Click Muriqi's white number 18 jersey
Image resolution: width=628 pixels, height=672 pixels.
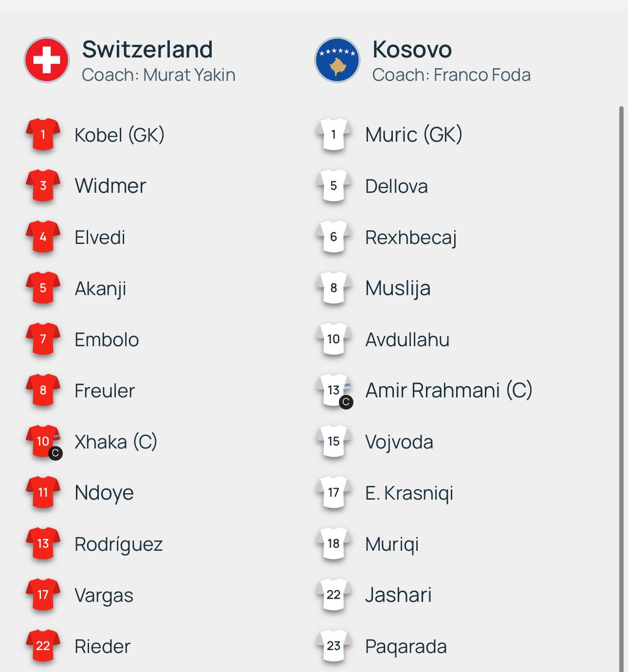pyautogui.click(x=334, y=544)
